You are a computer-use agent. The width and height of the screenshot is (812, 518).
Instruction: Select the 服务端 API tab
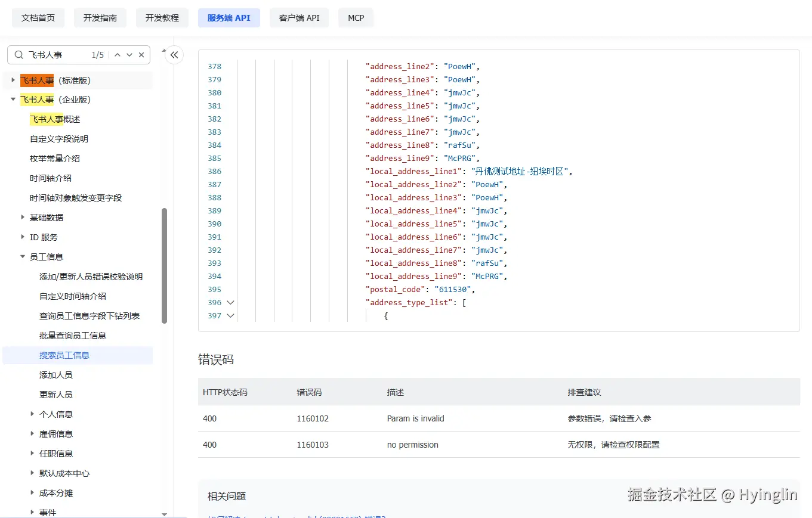(x=229, y=18)
